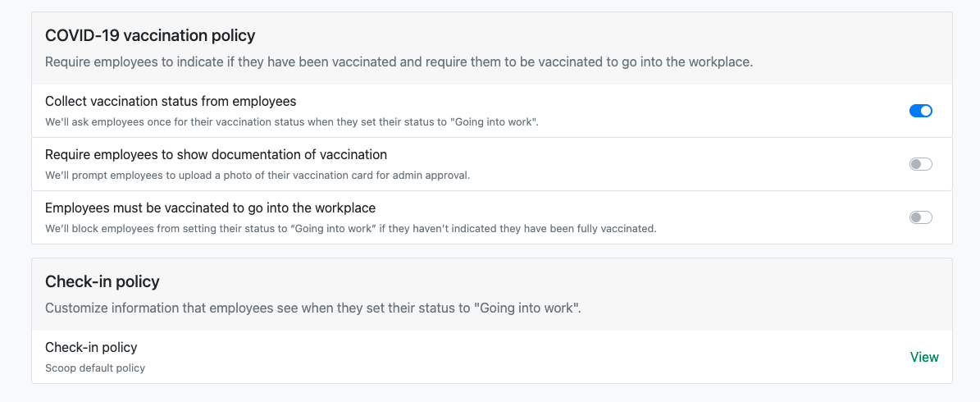980x402 pixels.
Task: Click "Employees must be vaccinated to go into" label
Action: click(x=210, y=208)
